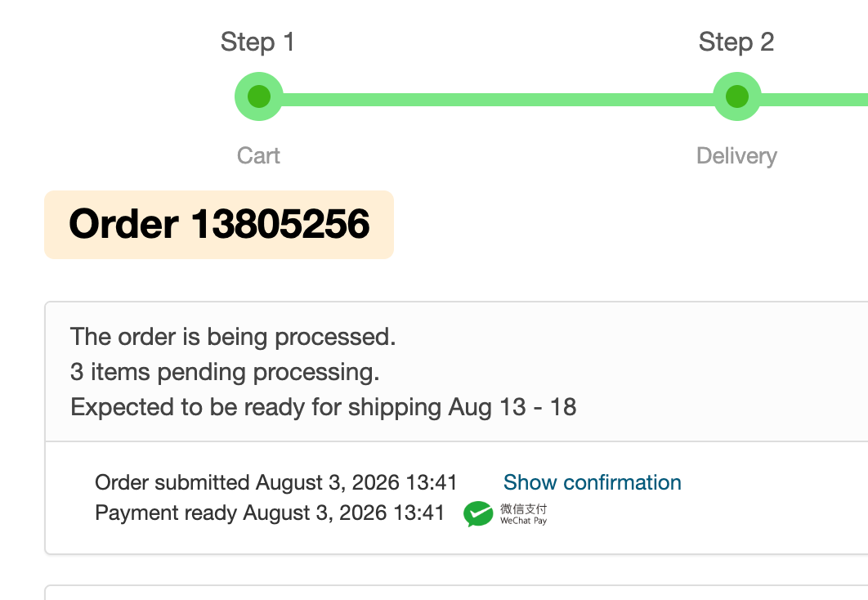Click the order number 13805256 digits
This screenshot has height=600, width=868.
pyautogui.click(x=280, y=224)
